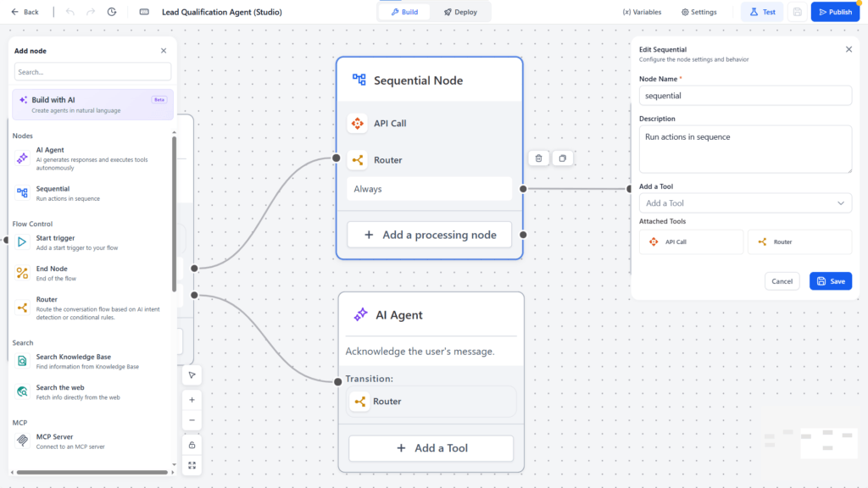
Task: Open the Add a Tool dropdown
Action: coord(745,203)
